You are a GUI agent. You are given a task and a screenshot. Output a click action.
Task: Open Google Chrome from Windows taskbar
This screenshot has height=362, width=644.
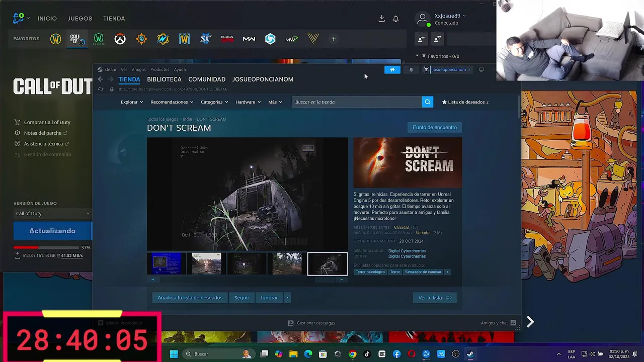[x=352, y=354]
